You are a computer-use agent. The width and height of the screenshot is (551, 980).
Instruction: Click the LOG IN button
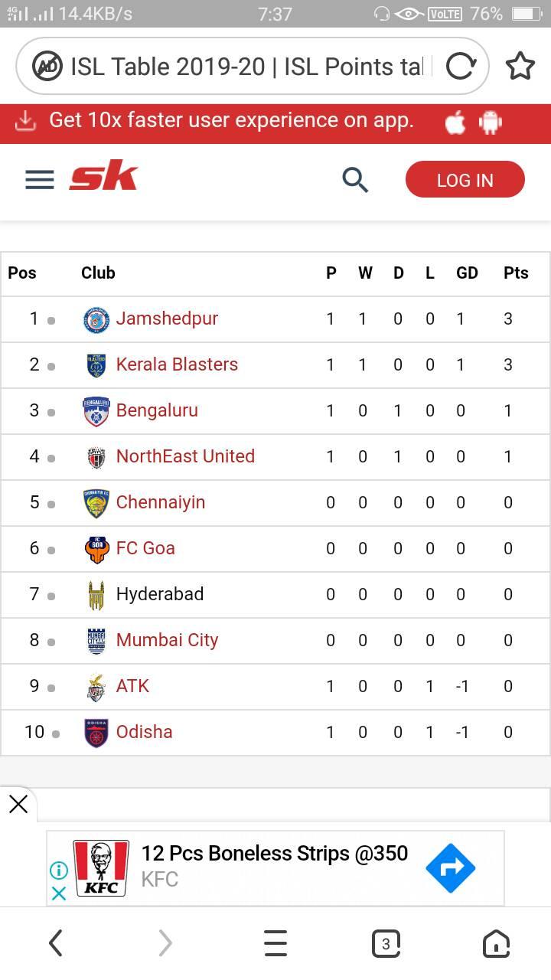coord(465,180)
